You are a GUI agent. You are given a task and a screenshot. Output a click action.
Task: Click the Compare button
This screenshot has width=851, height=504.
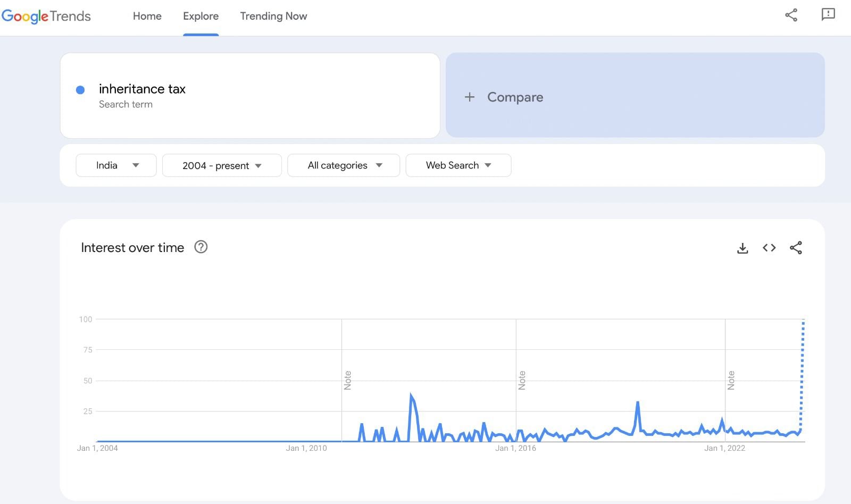(x=515, y=97)
